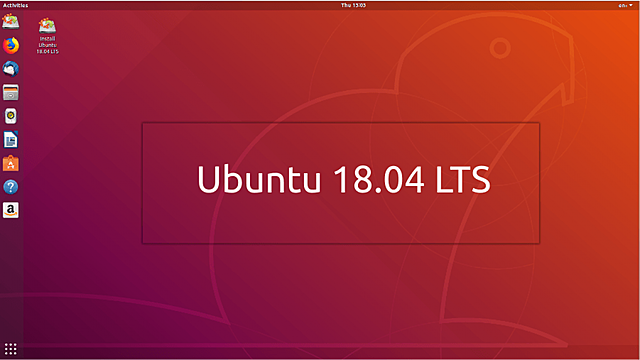Open the clock showing Thu 13:03
Viewport: 640px width, 360px height.
coord(353,5)
